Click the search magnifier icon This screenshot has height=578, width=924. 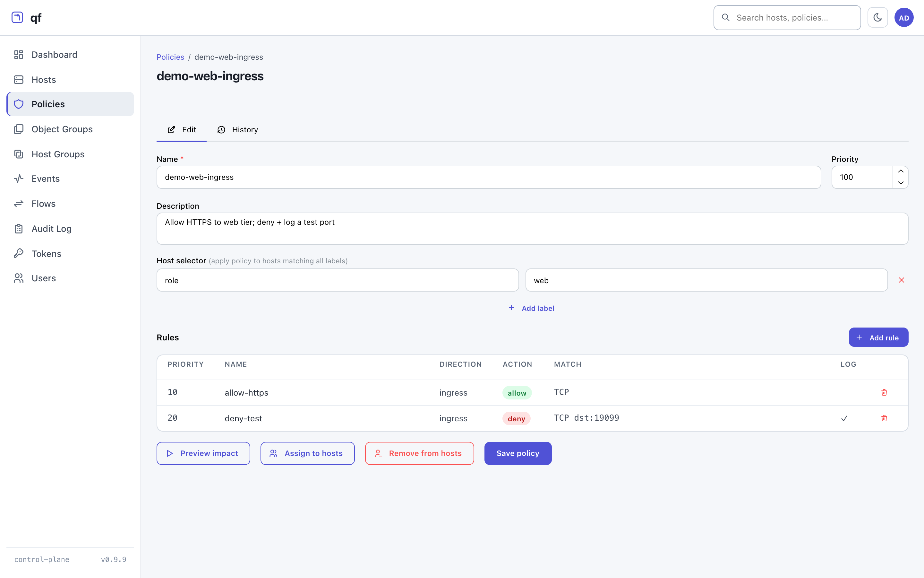point(725,18)
